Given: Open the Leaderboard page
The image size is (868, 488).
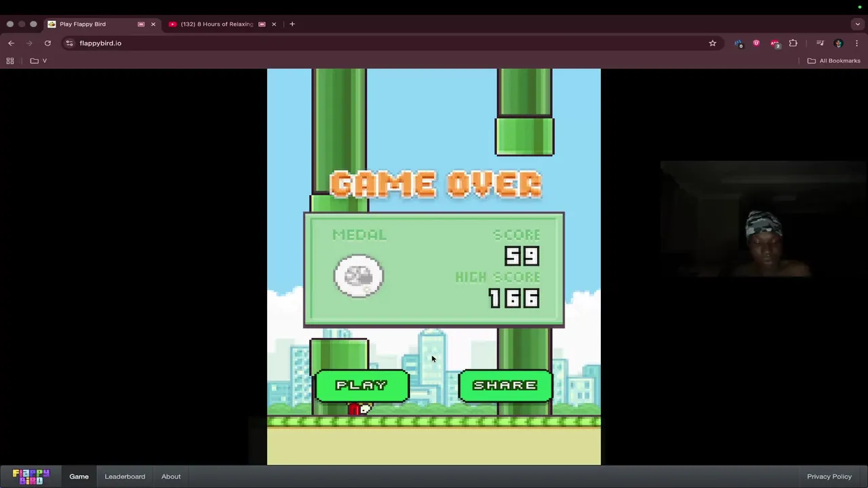Looking at the screenshot, I should (x=125, y=476).
